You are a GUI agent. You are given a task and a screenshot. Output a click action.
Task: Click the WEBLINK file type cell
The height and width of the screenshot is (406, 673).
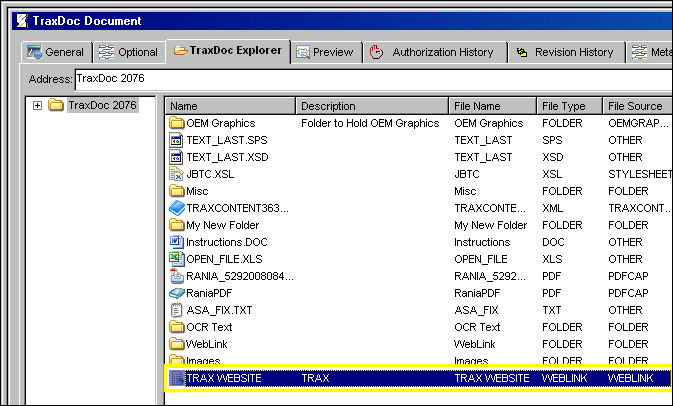[564, 378]
